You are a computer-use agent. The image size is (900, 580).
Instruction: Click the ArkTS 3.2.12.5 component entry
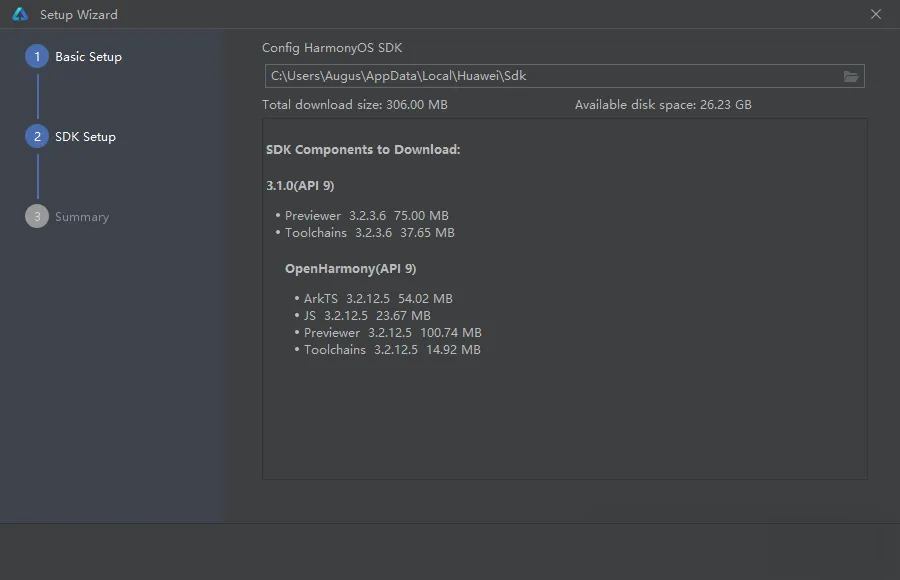pyautogui.click(x=373, y=299)
